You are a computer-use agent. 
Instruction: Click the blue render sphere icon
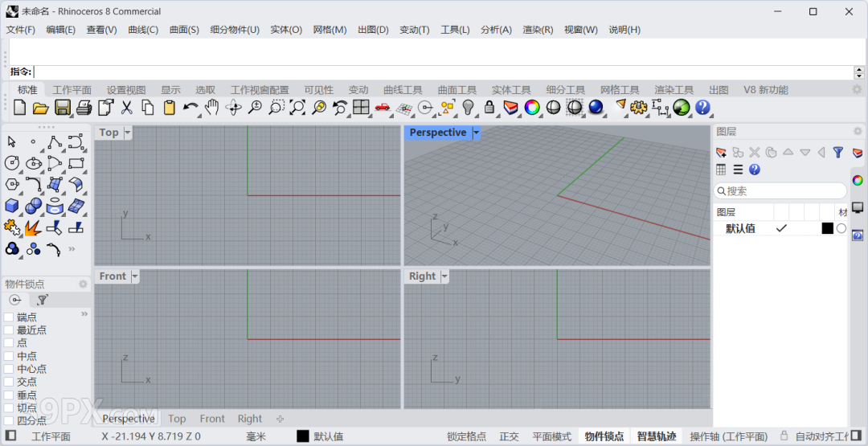(596, 108)
